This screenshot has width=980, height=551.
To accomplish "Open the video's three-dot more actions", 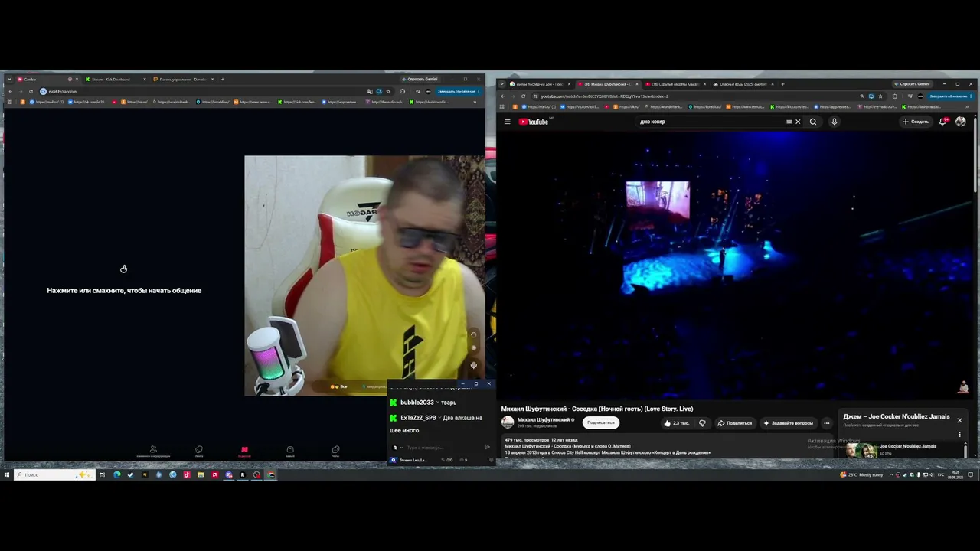I will click(x=826, y=423).
